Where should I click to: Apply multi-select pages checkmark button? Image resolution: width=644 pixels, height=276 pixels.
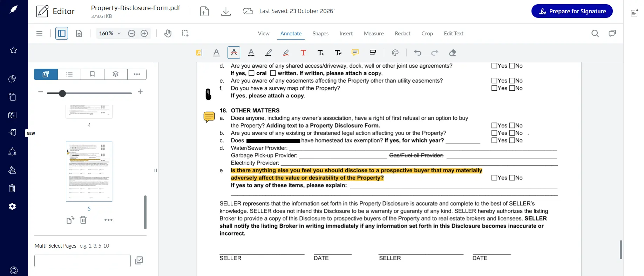point(139,261)
